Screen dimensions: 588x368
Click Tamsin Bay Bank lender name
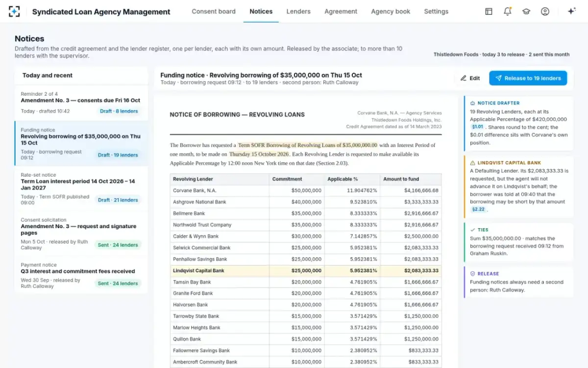tap(192, 282)
